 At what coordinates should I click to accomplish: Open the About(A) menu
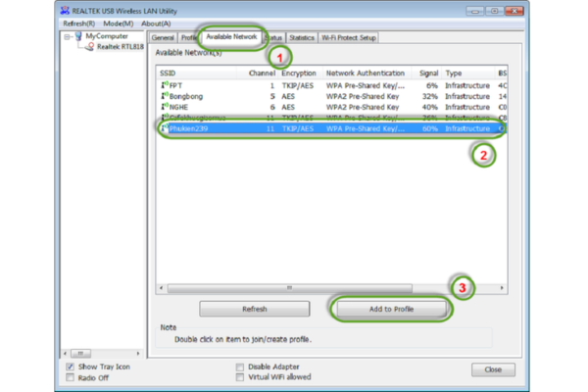[156, 24]
